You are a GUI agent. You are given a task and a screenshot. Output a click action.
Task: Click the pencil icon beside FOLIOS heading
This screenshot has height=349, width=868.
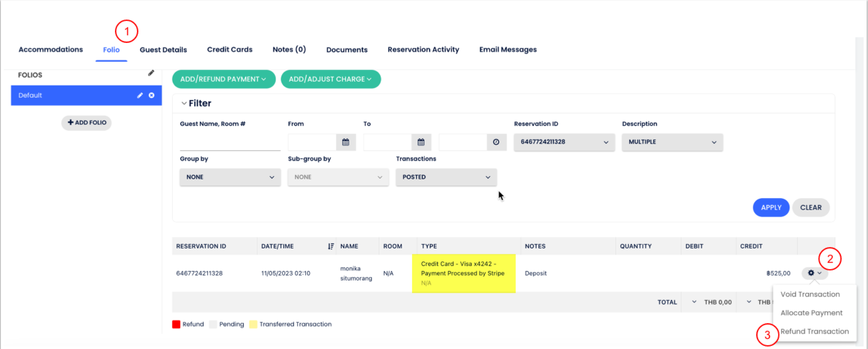tap(151, 73)
